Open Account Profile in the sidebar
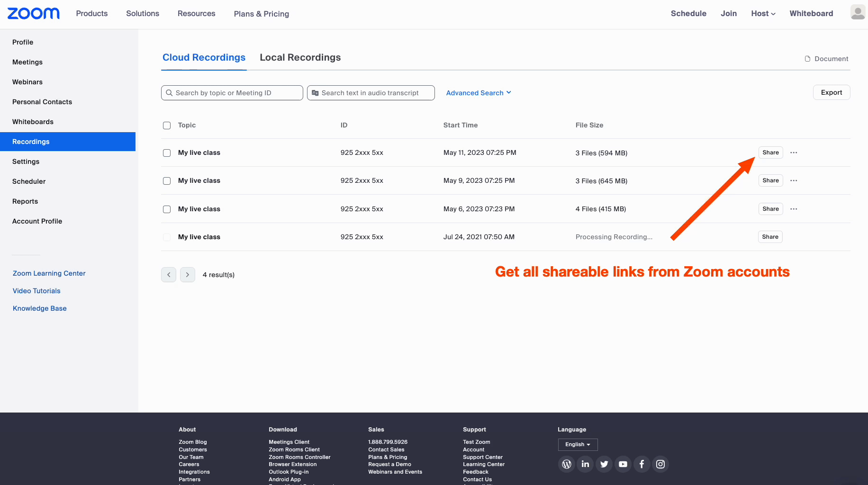 click(x=37, y=221)
